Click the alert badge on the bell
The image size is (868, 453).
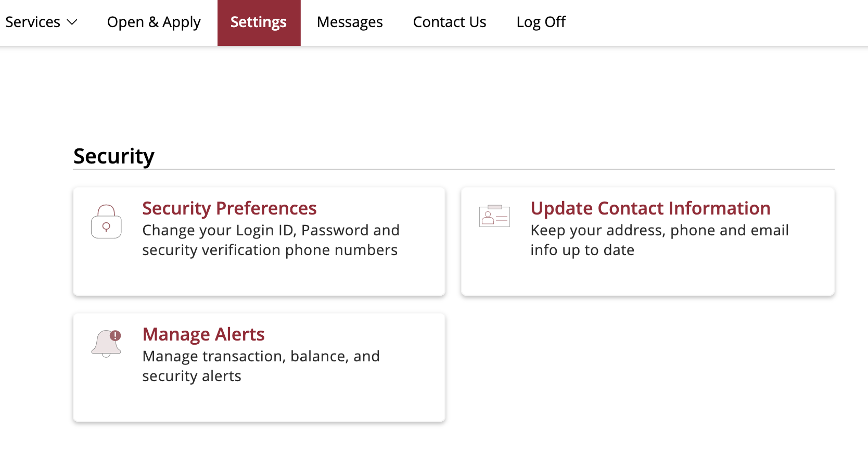tap(116, 336)
